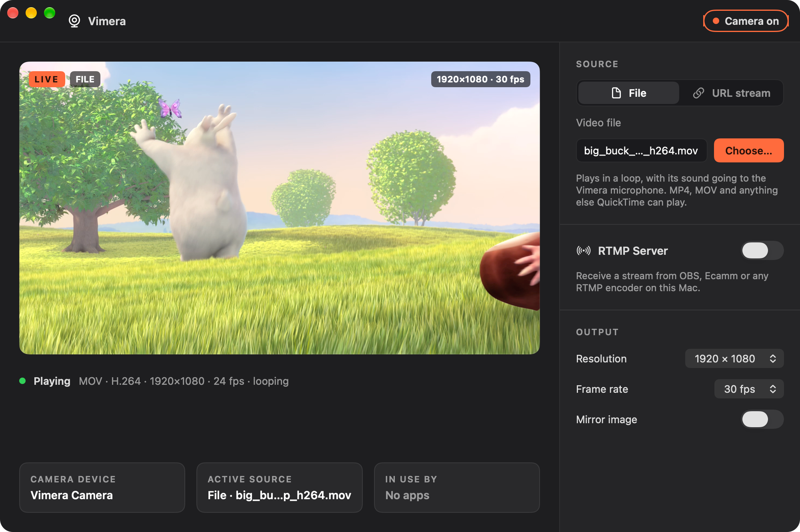Click the file document icon in Source
The height and width of the screenshot is (532, 800).
click(x=616, y=93)
